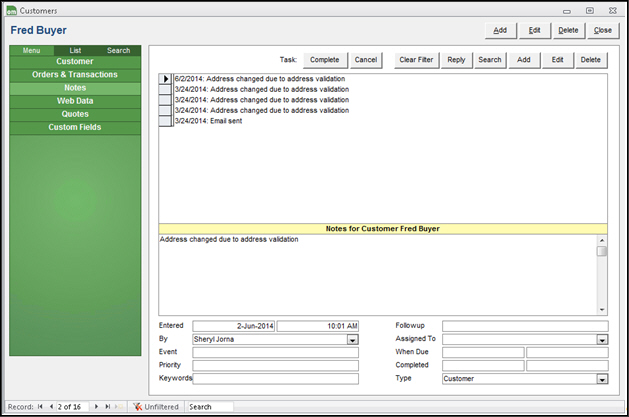The width and height of the screenshot is (629, 417).
Task: Click the Unfiltered filter indicator
Action: point(158,407)
